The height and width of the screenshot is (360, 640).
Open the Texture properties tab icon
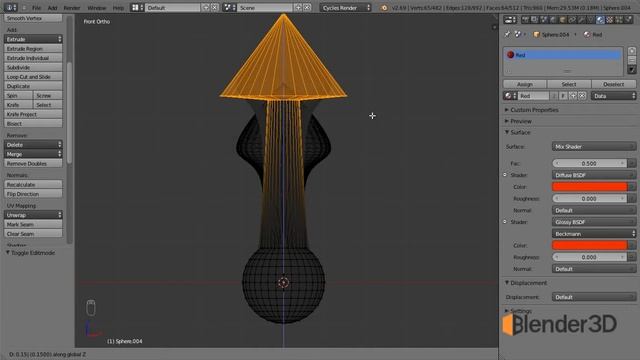coord(609,19)
